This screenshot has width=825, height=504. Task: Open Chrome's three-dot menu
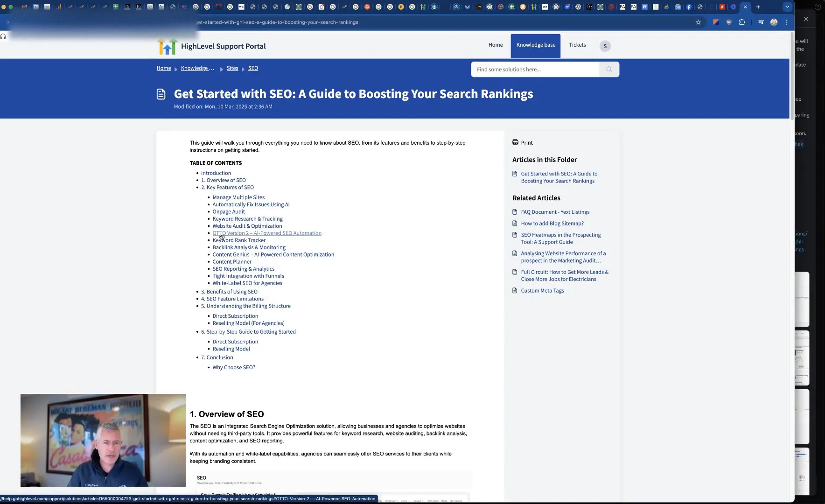tap(787, 22)
